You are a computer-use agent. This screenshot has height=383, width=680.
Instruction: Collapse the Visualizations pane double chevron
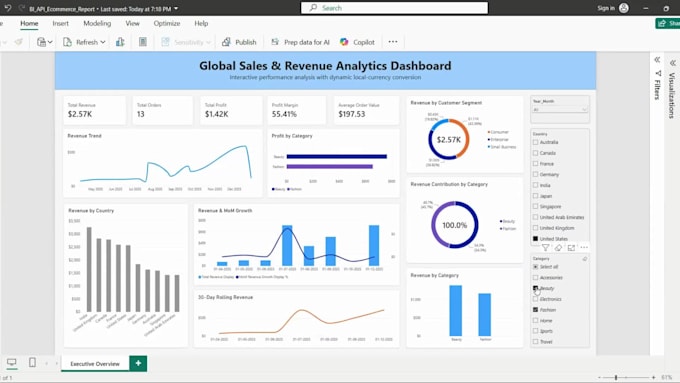pos(673,63)
